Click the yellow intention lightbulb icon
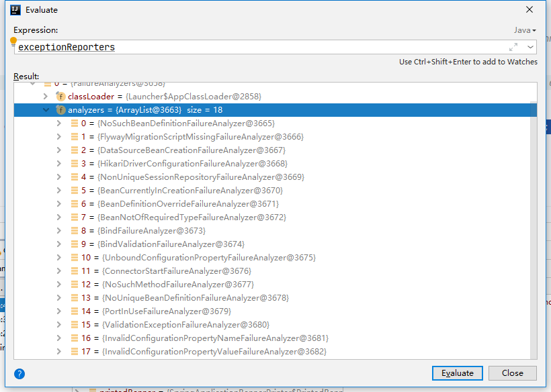Viewport: 551px width, 392px height. (13, 42)
